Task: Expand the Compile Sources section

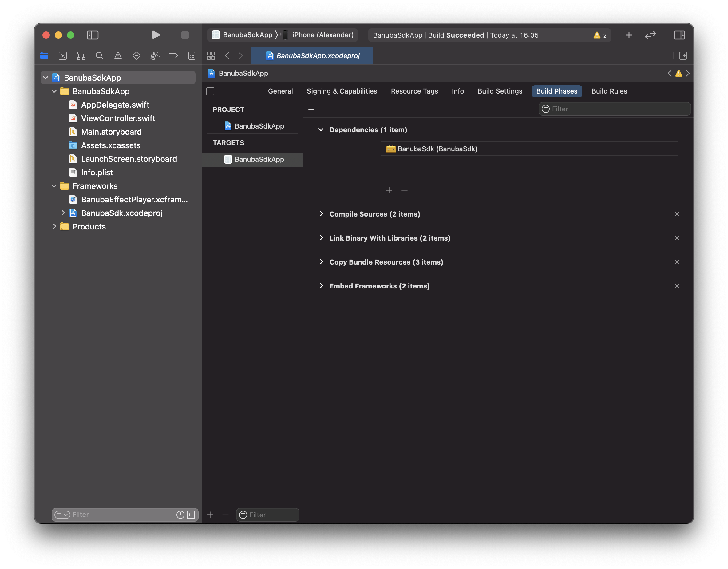Action: pyautogui.click(x=321, y=214)
